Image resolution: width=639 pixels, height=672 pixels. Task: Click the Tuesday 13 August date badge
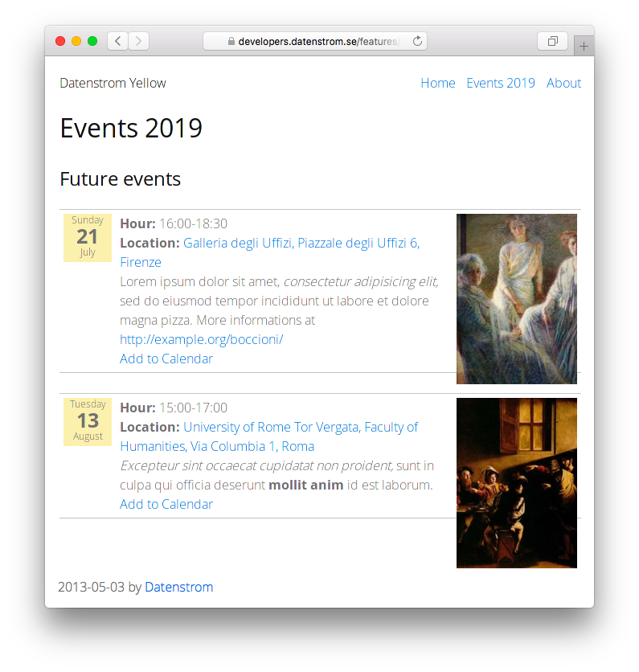click(x=88, y=422)
